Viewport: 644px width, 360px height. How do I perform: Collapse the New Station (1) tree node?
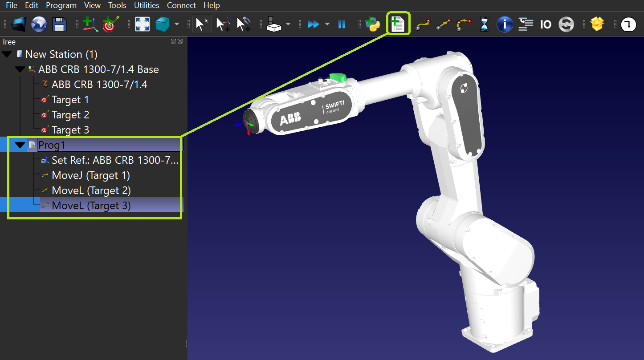tap(7, 54)
